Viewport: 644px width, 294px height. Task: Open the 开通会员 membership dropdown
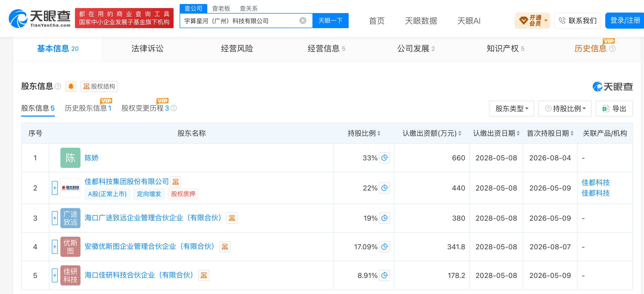coord(532,21)
